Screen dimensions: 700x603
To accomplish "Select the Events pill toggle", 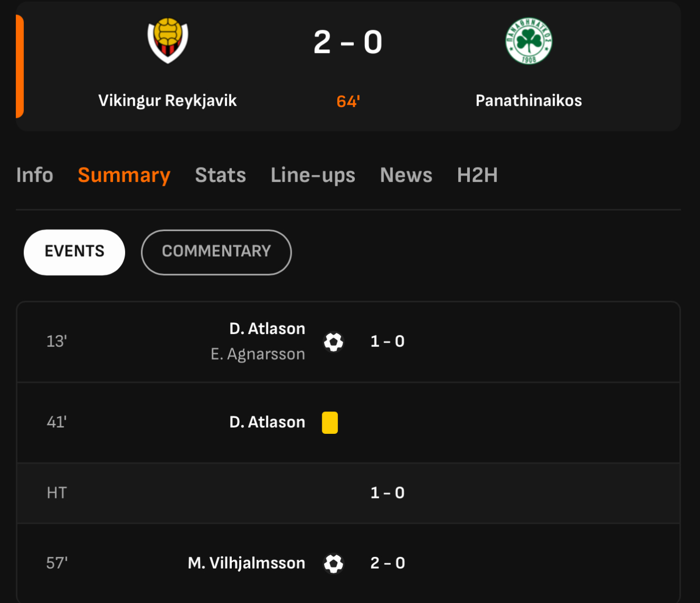I will coord(74,252).
